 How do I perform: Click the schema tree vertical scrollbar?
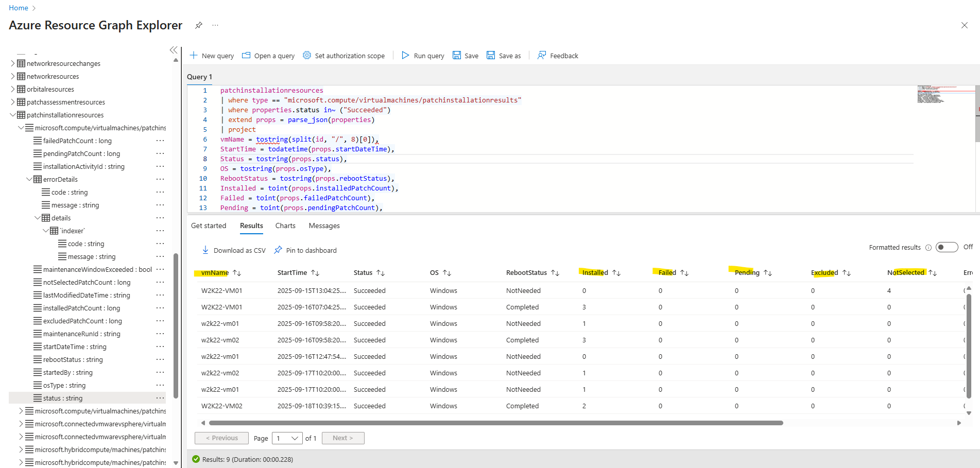(176, 326)
